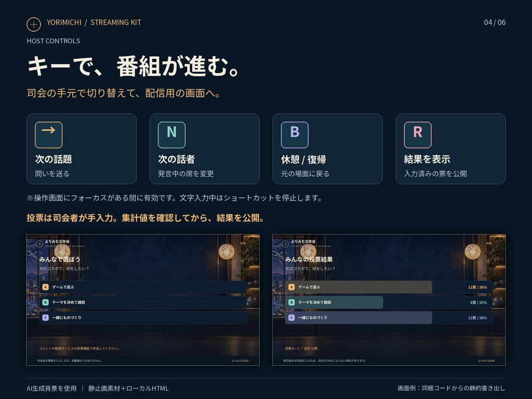The height and width of the screenshot is (399, 532).
Task: Click the circled plus logo beside YORIMICHI
Action: [x=34, y=24]
